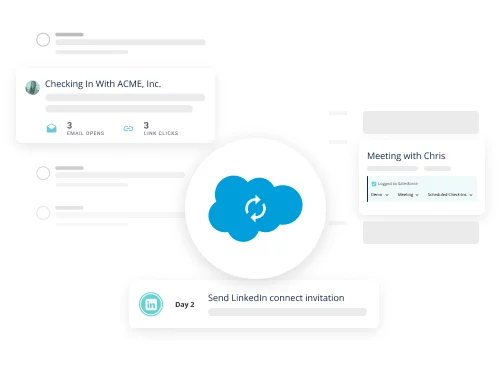The image size is (502, 367).
Task: Click the '3' email opens count
Action: tap(69, 125)
